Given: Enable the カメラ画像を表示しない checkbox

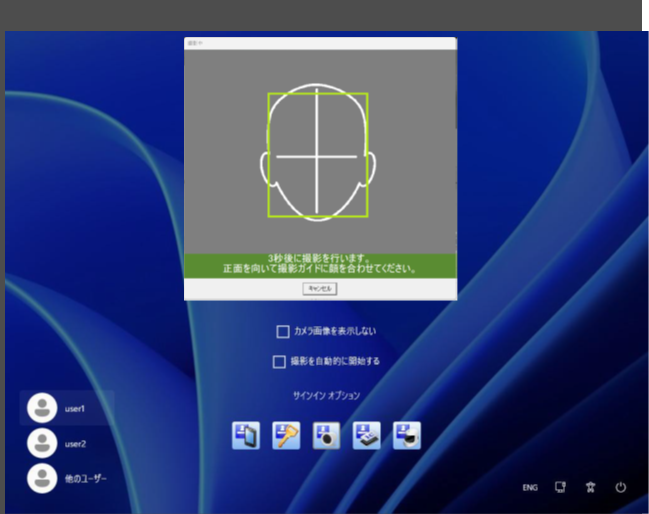Looking at the screenshot, I should pyautogui.click(x=283, y=331).
